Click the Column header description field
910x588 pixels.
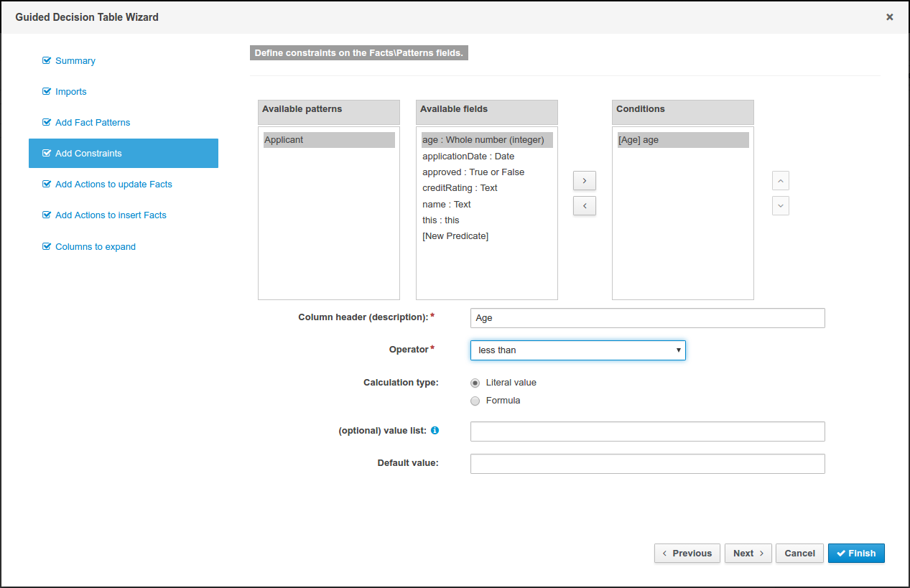(x=647, y=318)
